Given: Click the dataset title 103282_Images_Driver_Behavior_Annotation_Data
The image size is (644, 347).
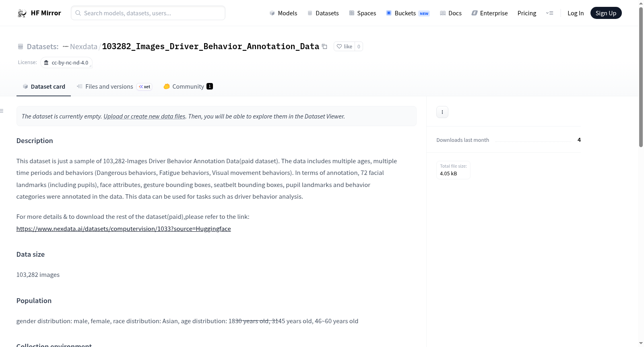Looking at the screenshot, I should 211,46.
